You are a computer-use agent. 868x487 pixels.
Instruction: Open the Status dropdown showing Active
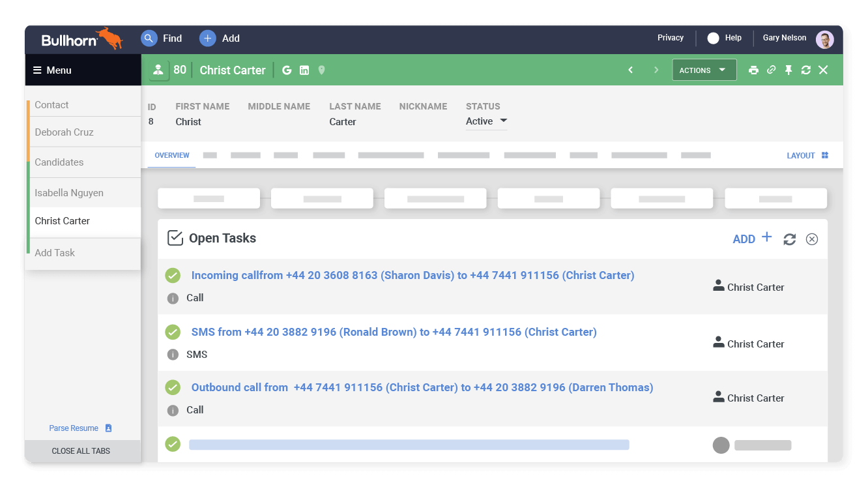[x=486, y=121]
